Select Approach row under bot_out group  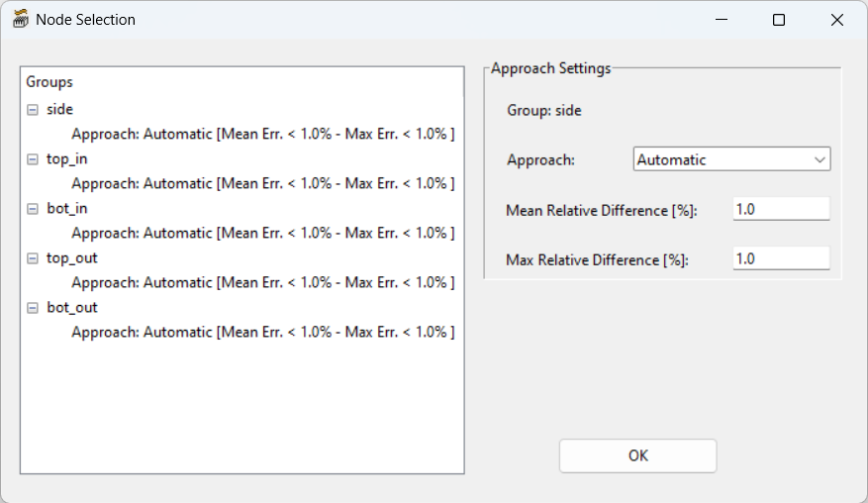tap(263, 333)
